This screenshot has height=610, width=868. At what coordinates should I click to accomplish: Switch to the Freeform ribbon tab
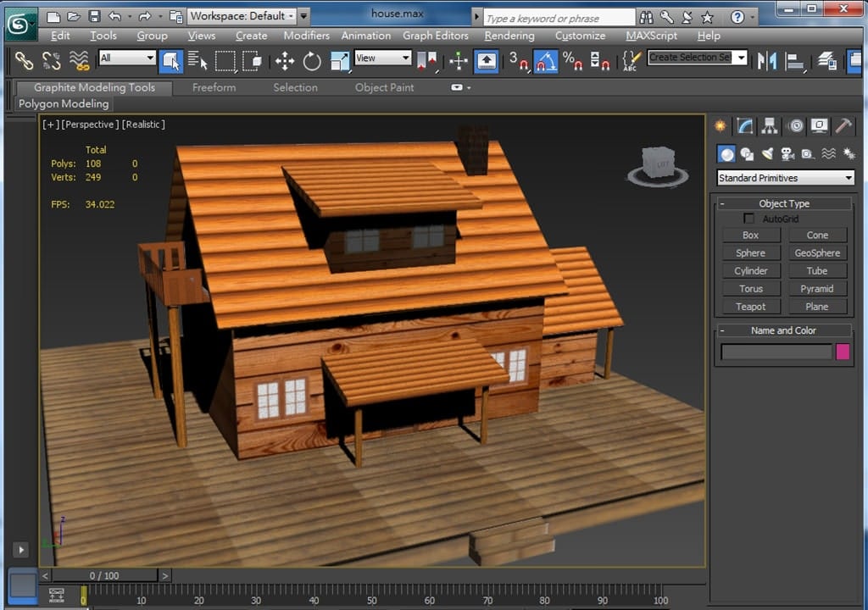[x=214, y=87]
